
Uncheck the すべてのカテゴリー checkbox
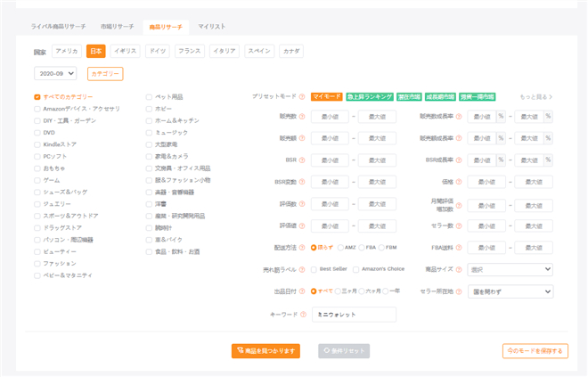coord(37,96)
